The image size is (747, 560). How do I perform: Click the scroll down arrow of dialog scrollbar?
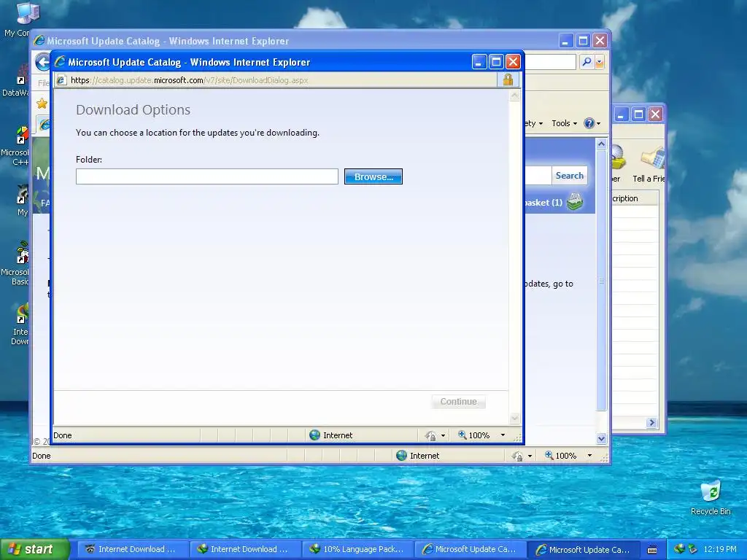(514, 418)
